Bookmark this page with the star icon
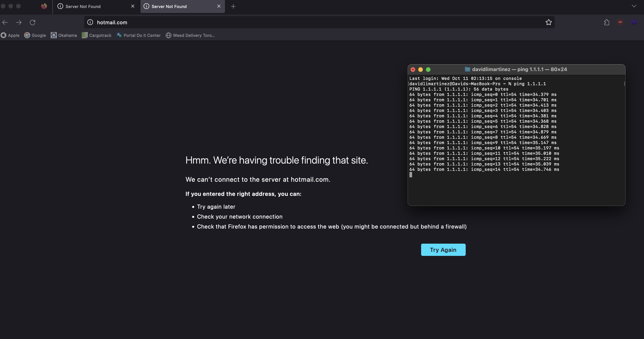 (549, 22)
